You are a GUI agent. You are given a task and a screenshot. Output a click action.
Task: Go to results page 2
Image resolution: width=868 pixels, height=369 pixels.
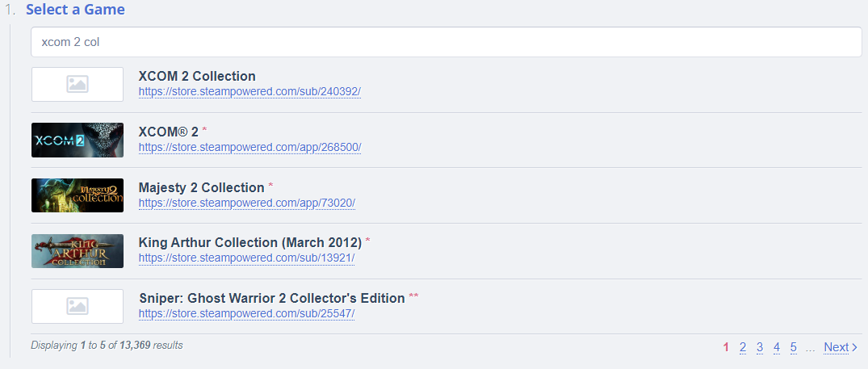click(x=743, y=347)
